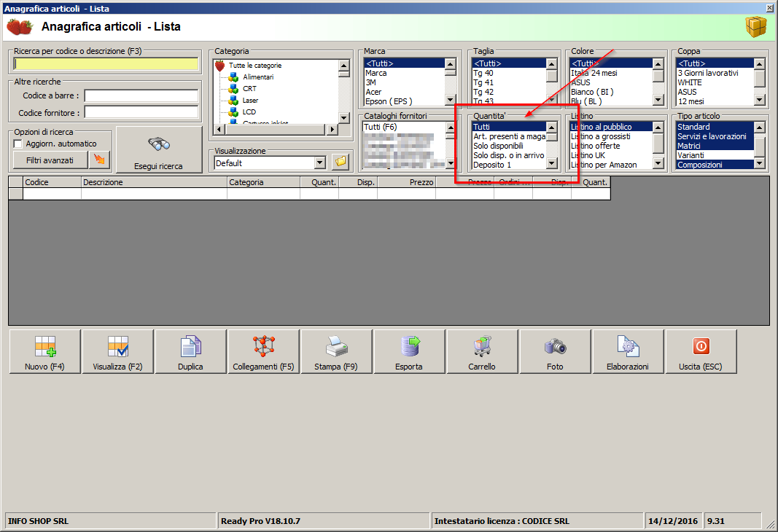Select Solo disp. o in arrivo option

[x=508, y=155]
